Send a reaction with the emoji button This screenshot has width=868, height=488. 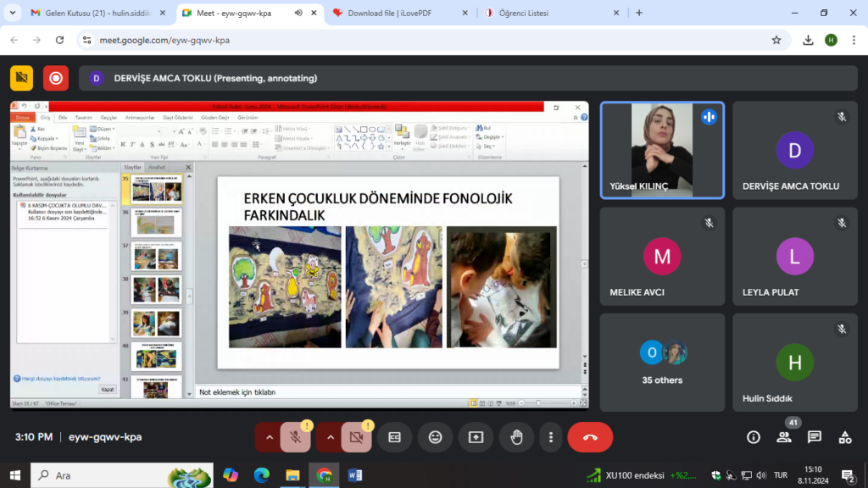click(435, 437)
